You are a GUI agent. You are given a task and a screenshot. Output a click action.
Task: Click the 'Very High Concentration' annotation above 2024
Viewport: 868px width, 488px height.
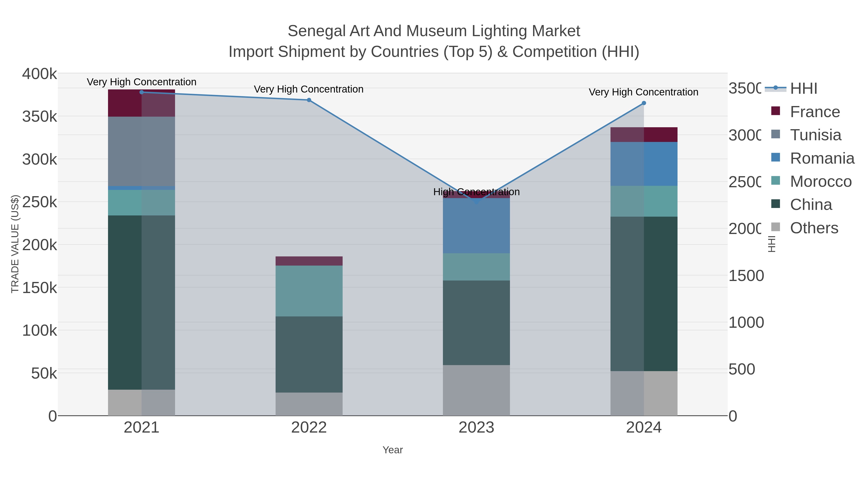tap(644, 92)
